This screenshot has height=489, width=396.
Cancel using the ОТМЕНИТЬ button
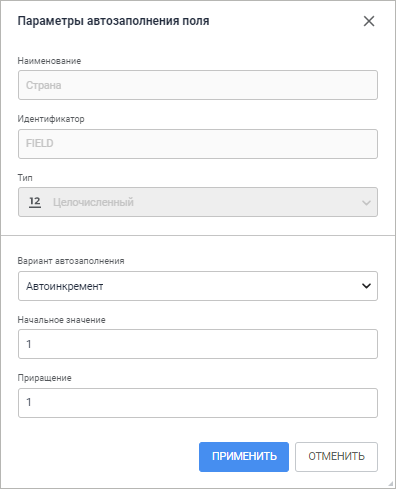[x=336, y=457]
